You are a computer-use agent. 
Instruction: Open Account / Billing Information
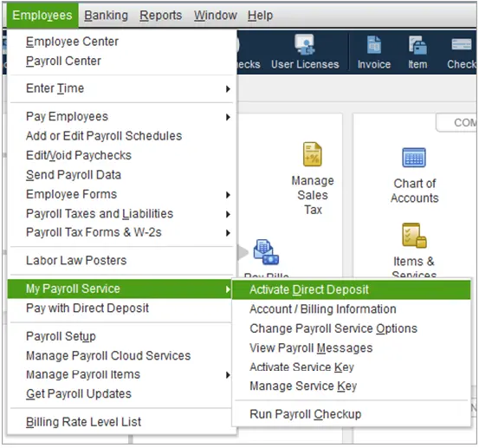point(352,309)
